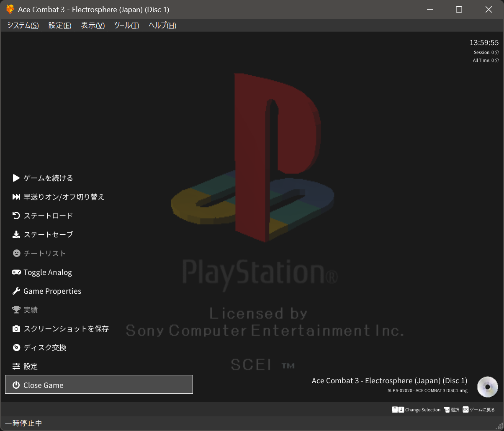Click the Close Game label
The width and height of the screenshot is (504, 431).
[x=44, y=385]
